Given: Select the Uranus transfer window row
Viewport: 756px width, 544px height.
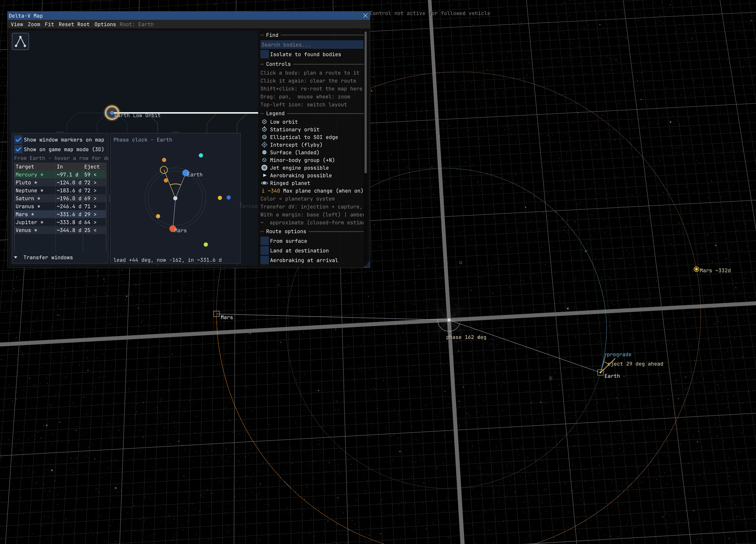Looking at the screenshot, I should [x=60, y=206].
